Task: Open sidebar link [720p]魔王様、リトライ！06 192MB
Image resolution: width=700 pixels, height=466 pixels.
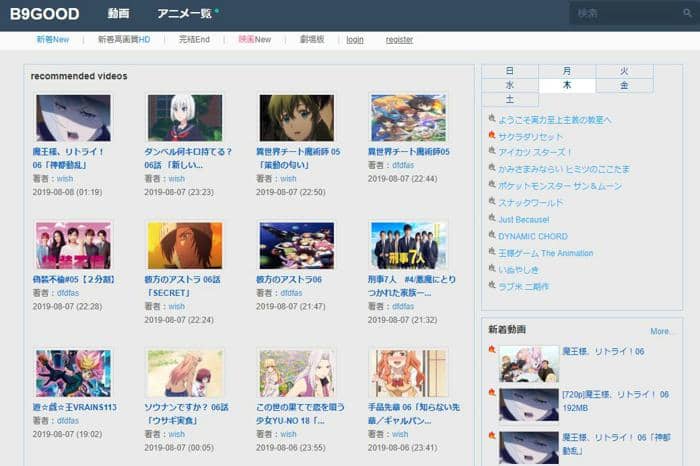Action: coord(615,401)
